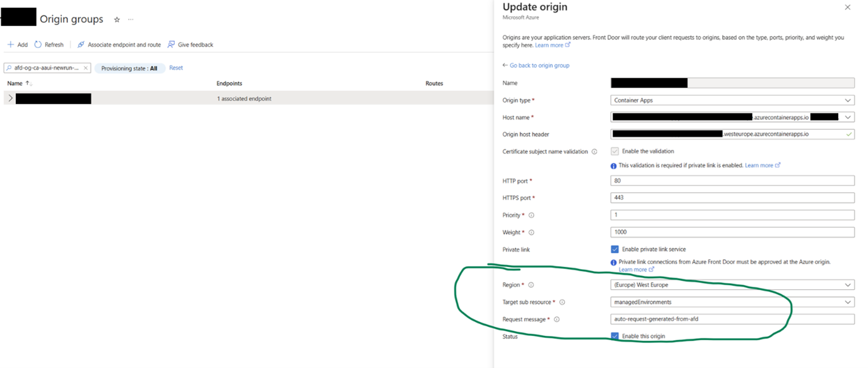
Task: Favorite the page with the star icon
Action: [x=117, y=19]
